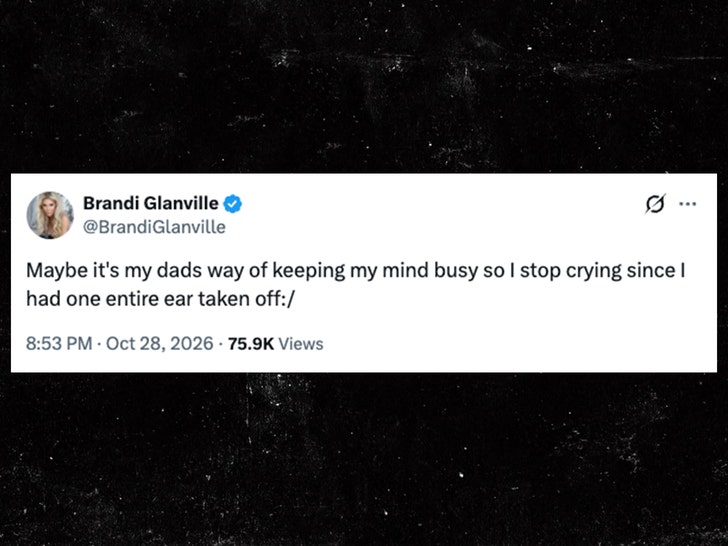728x546 pixels.
Task: Click the Grok explain icon on tweet
Action: pyautogui.click(x=655, y=203)
